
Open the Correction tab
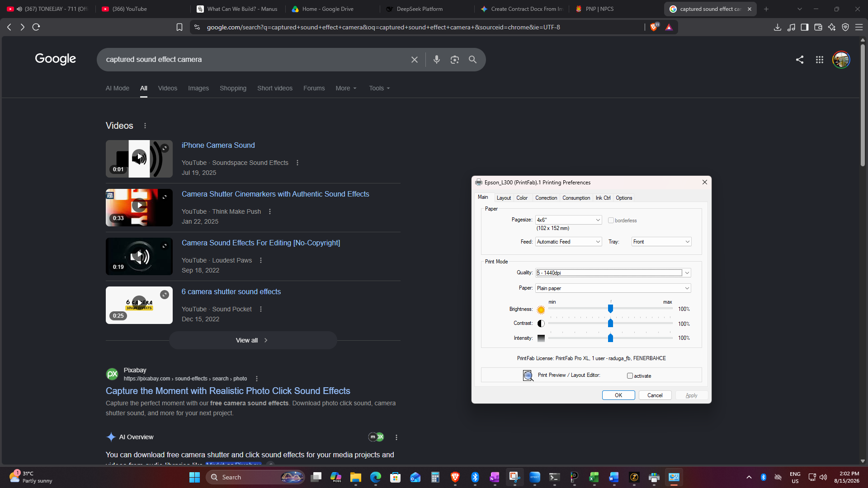pyautogui.click(x=546, y=198)
